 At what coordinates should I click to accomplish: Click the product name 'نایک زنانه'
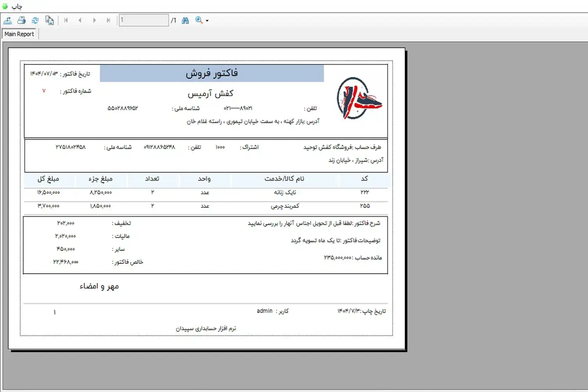click(x=285, y=192)
